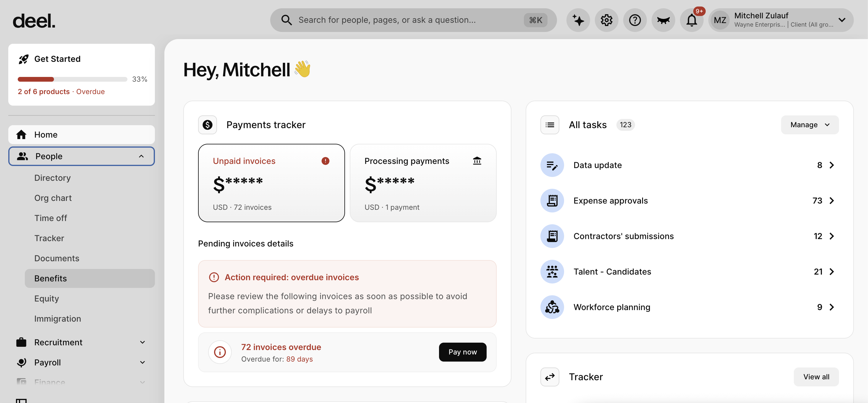868x403 pixels.
Task: Click the search input field
Action: click(413, 20)
